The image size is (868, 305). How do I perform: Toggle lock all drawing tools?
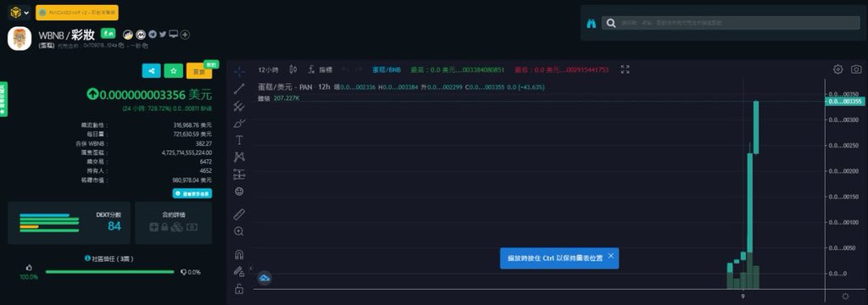[x=239, y=289]
